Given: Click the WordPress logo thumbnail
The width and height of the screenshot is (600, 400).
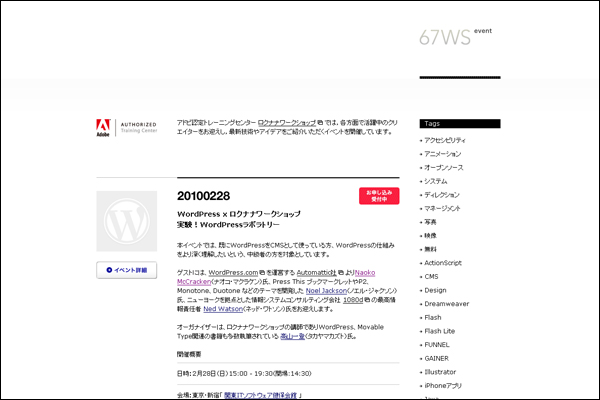Looking at the screenshot, I should point(126,219).
